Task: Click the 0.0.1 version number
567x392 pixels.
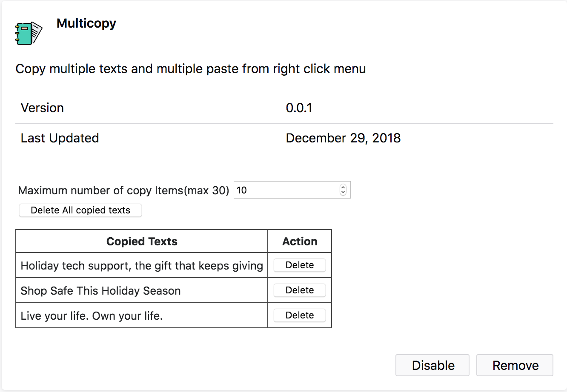Action: 299,108
